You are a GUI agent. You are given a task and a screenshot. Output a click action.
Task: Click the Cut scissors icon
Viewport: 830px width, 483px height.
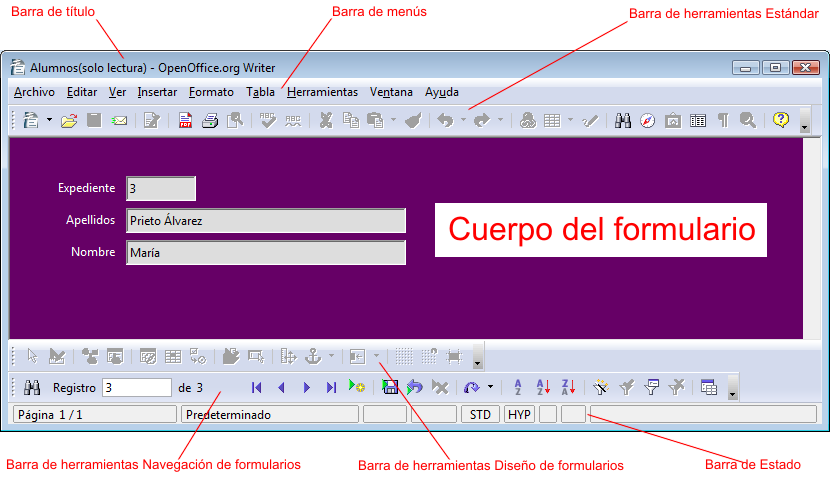point(326,121)
